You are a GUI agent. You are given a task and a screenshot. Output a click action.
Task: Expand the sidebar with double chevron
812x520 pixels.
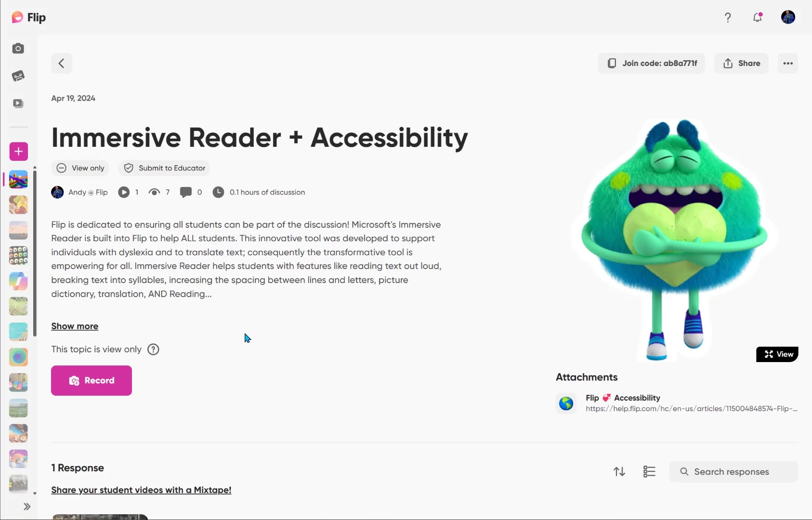[27, 507]
